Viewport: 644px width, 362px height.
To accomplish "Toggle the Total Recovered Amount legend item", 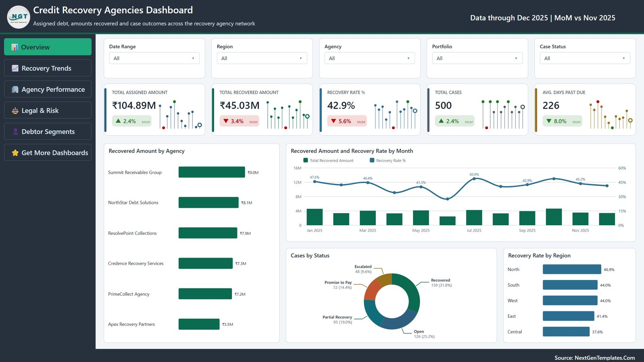I will coord(328,160).
